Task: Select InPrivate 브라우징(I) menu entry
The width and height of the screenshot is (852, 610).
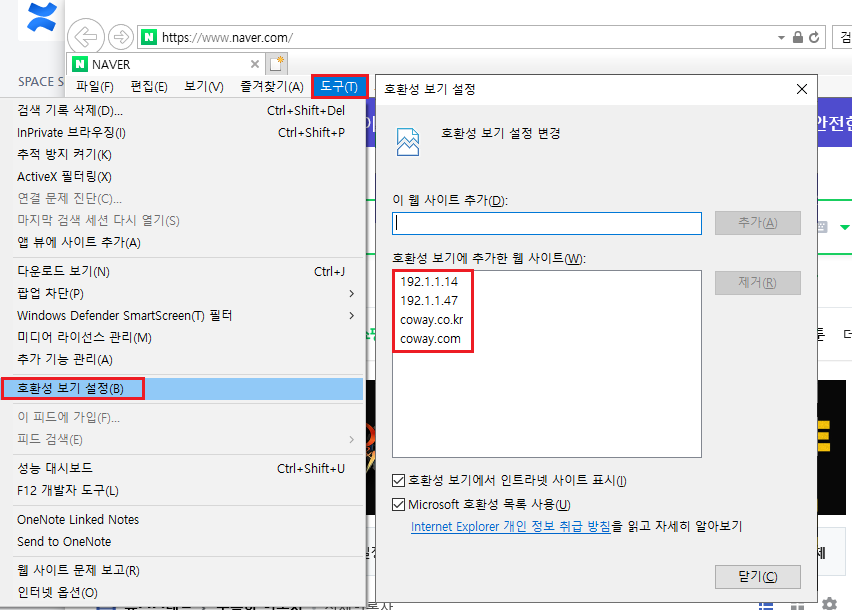Action: coord(182,133)
